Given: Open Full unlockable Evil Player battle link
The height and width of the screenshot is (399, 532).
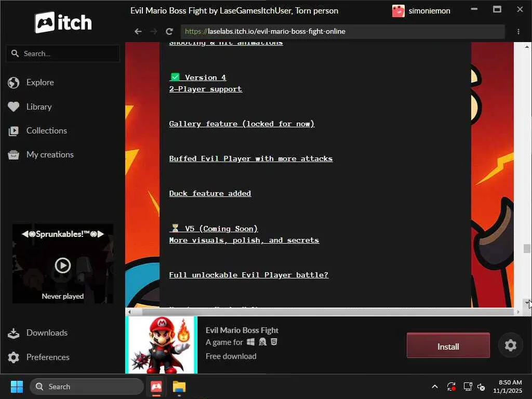Looking at the screenshot, I should pyautogui.click(x=249, y=275).
